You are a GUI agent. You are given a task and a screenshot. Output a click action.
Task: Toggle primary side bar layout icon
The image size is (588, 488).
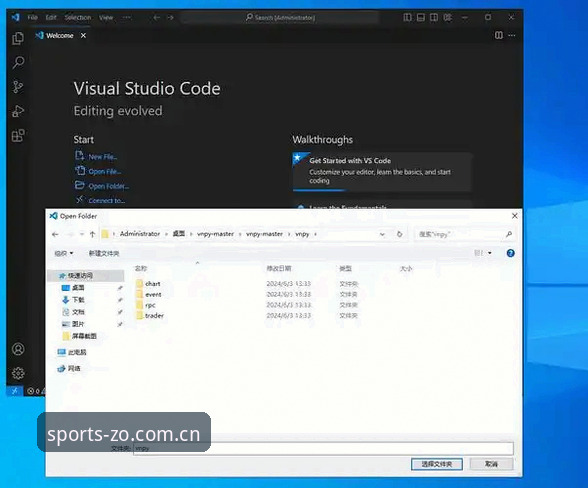(x=407, y=17)
